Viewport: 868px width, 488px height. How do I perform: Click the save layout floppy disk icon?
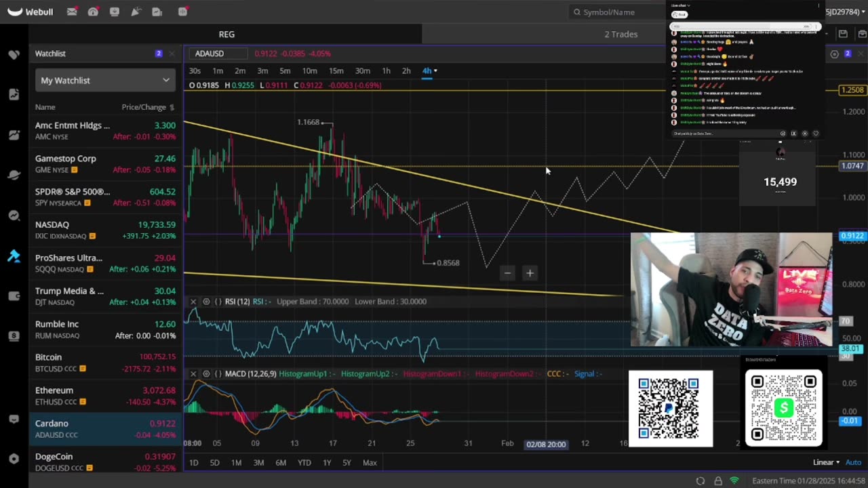[843, 34]
